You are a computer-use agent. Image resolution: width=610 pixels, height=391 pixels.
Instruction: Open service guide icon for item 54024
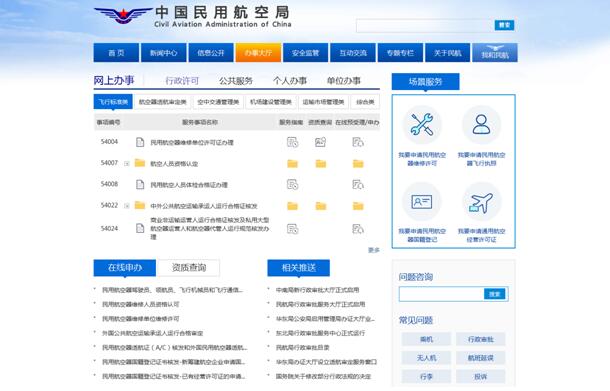[292, 228]
